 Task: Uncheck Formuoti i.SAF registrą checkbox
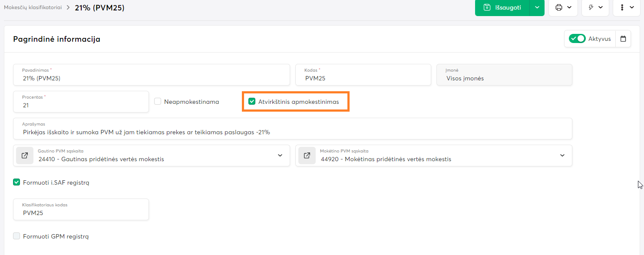click(x=17, y=182)
